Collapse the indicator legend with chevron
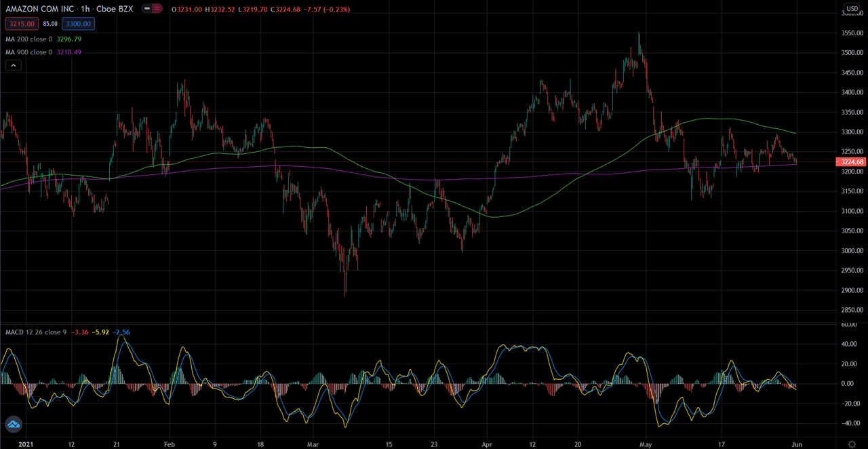The image size is (868, 449). 14,65
